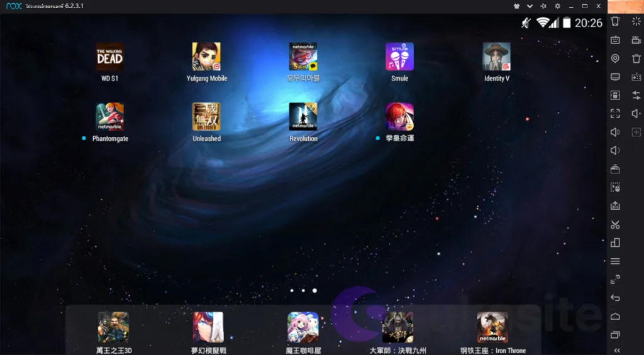This screenshot has height=355, width=644.
Task: Click the video recorder camera icon
Action: click(x=636, y=40)
